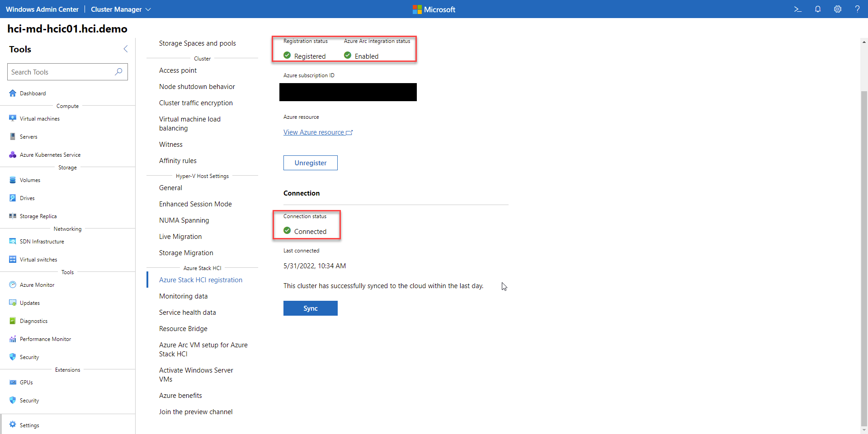Follow the View Azure resource link
Screen dimensions: 868x434
pyautogui.click(x=318, y=132)
